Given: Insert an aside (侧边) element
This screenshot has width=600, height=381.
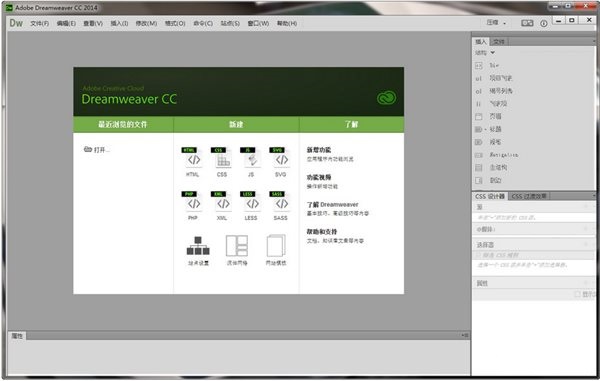Looking at the screenshot, I should point(488,180).
